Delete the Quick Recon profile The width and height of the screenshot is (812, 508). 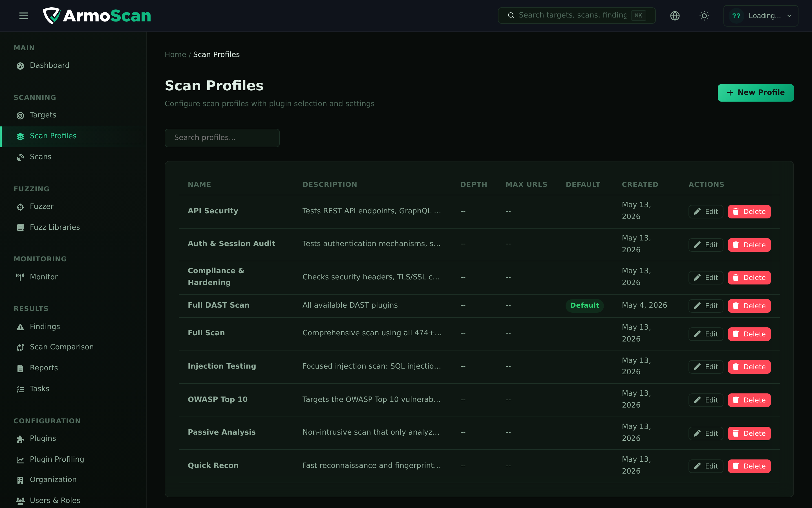pos(749,466)
